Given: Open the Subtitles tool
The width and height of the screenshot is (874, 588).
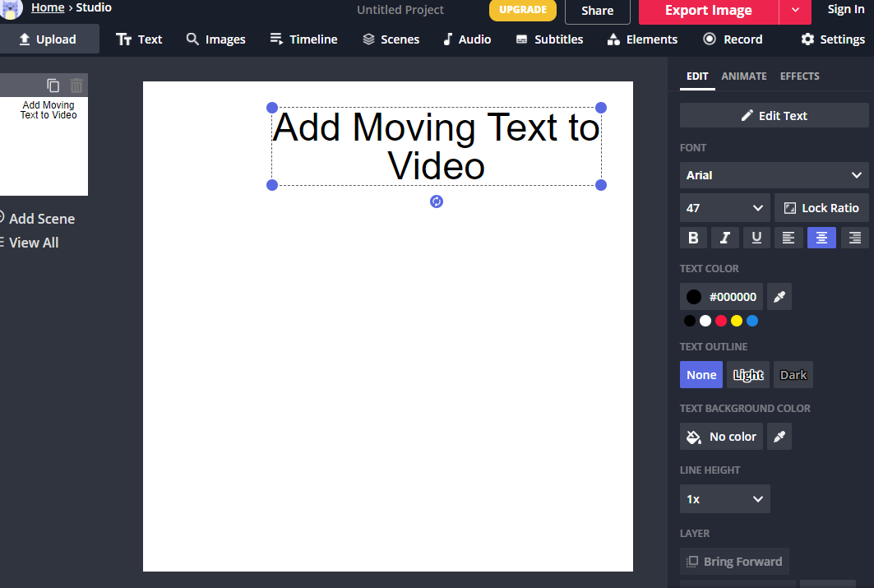Looking at the screenshot, I should (x=549, y=39).
